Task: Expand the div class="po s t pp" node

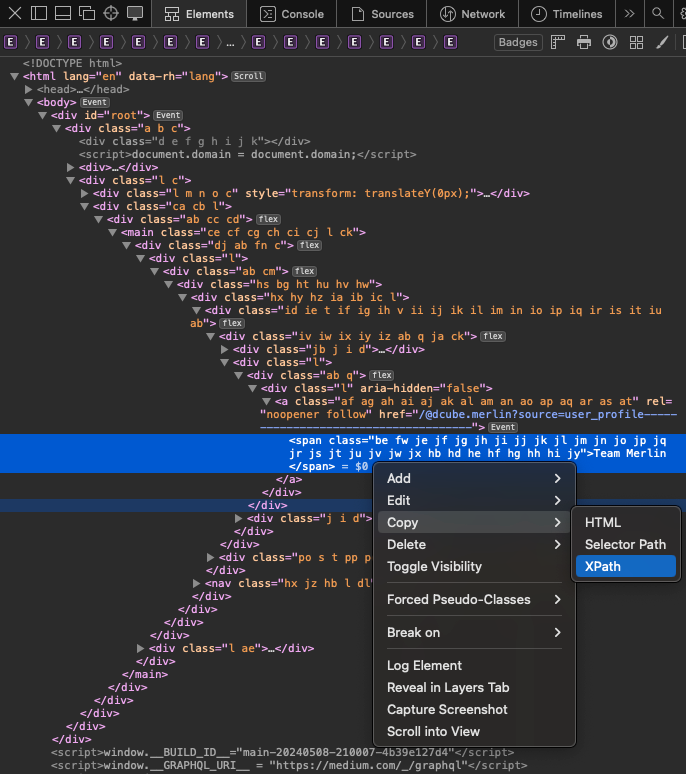Action: 211,557
